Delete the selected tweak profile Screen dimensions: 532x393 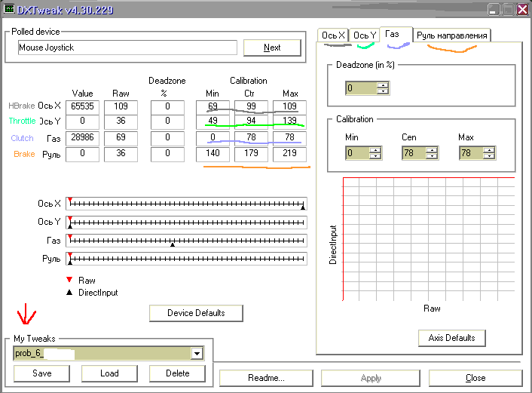177,373
